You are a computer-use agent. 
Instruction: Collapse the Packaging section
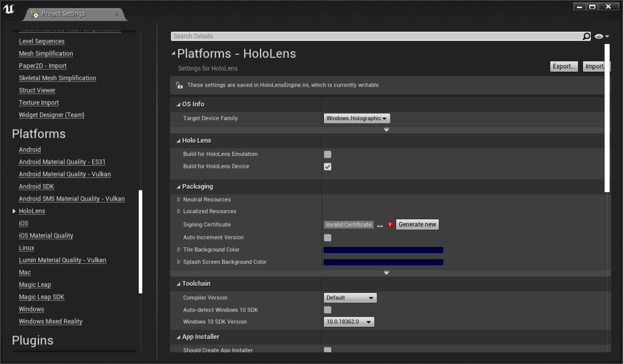179,187
